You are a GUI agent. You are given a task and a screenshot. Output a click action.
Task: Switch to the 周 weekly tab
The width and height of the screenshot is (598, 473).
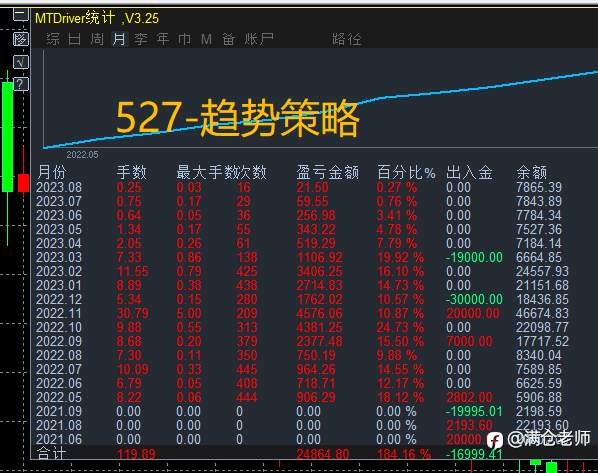[x=97, y=39]
